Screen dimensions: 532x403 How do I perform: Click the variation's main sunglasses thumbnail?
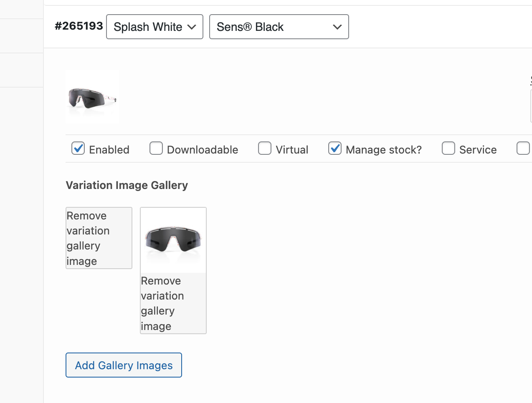pos(92,97)
